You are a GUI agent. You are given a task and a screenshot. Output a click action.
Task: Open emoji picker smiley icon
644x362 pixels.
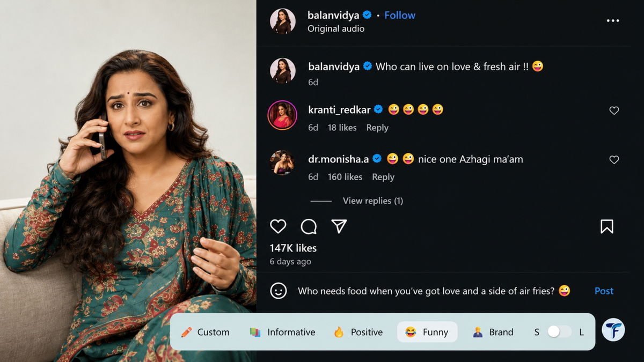pos(278,291)
